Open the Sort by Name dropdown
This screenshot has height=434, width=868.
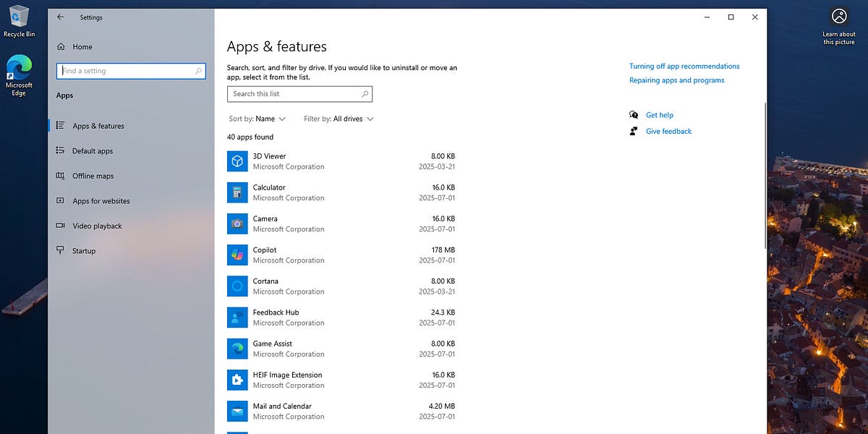(257, 119)
